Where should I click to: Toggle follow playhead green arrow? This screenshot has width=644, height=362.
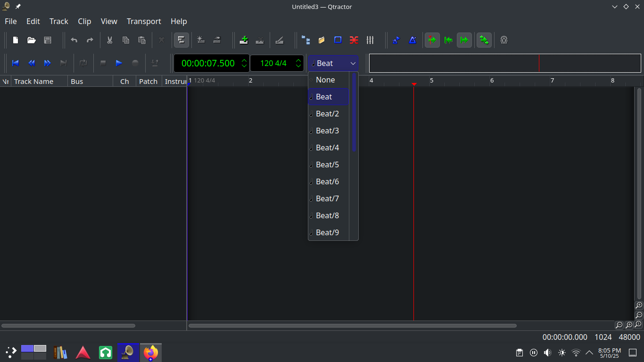[432, 40]
